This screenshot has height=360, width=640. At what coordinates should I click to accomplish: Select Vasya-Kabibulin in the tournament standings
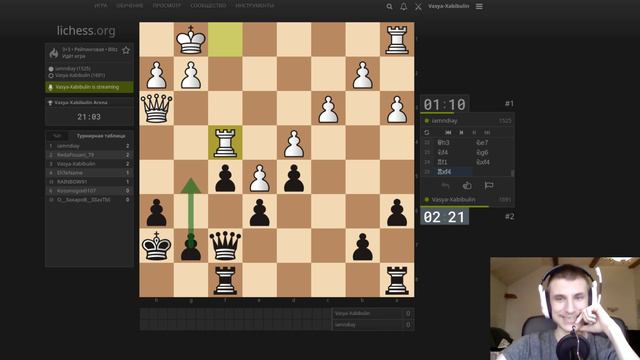[x=89, y=164]
